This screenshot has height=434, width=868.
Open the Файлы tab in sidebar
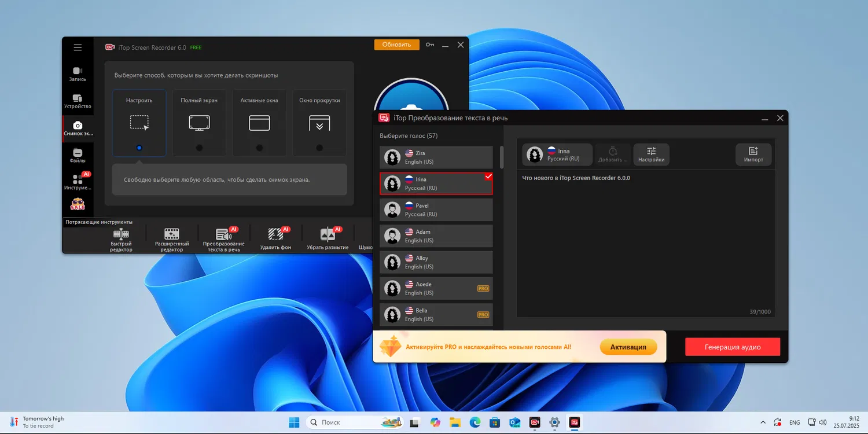[x=78, y=156]
